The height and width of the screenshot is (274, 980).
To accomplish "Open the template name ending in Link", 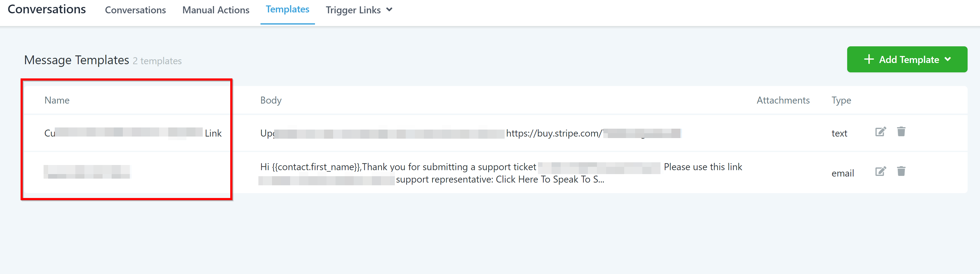I will (133, 133).
